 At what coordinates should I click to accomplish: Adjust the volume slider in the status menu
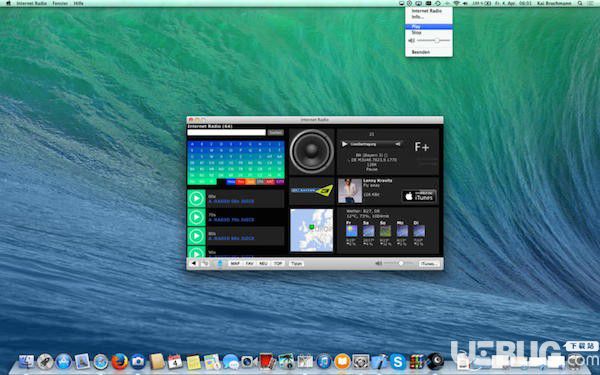click(x=433, y=40)
